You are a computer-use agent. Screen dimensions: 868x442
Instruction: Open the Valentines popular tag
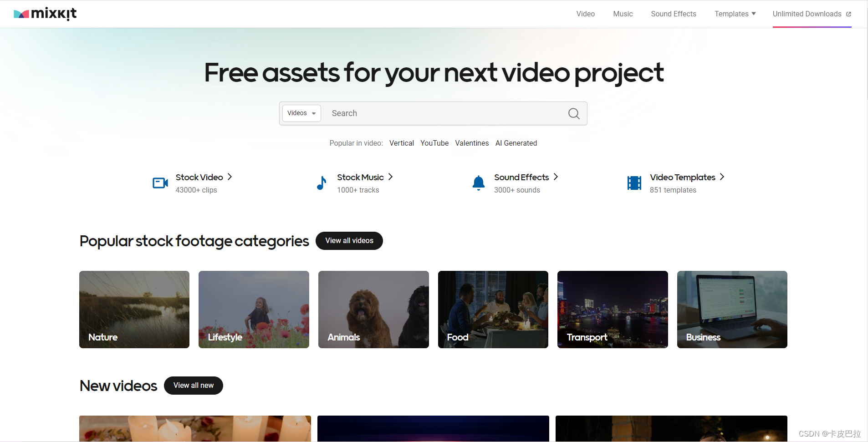pyautogui.click(x=472, y=143)
